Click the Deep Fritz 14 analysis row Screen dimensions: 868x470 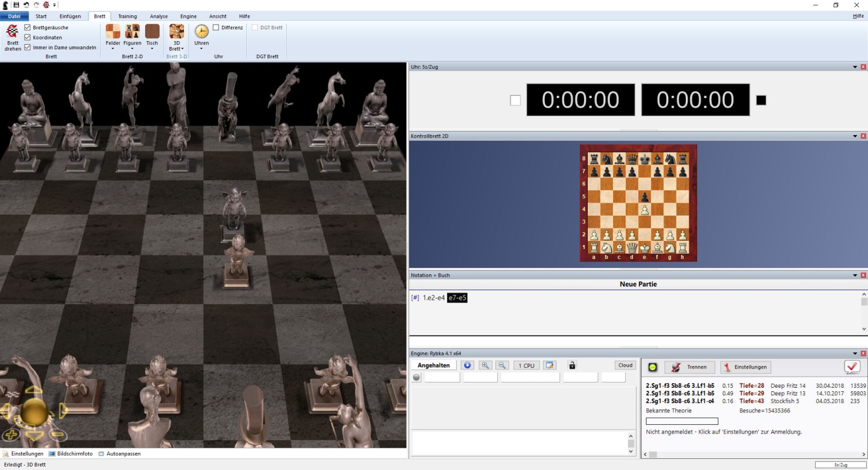[756, 385]
